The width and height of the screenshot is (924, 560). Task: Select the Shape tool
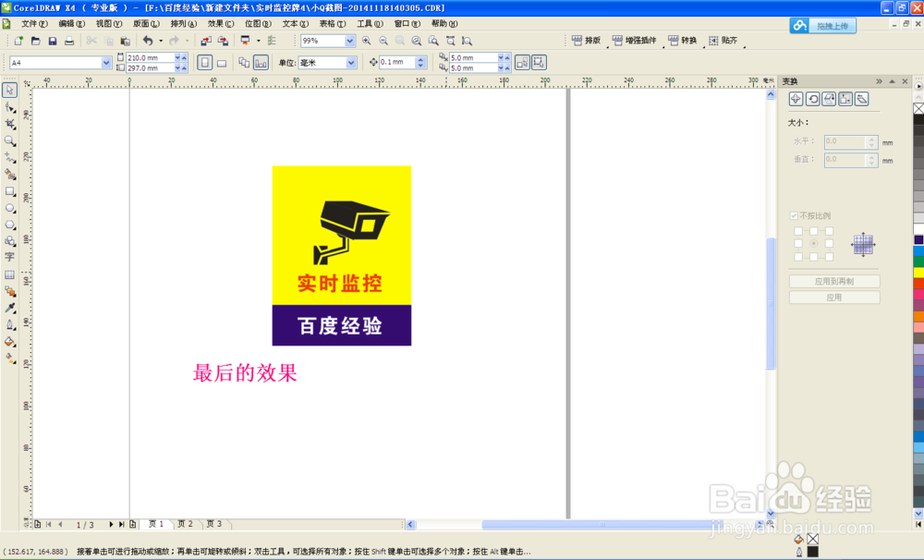(x=9, y=105)
